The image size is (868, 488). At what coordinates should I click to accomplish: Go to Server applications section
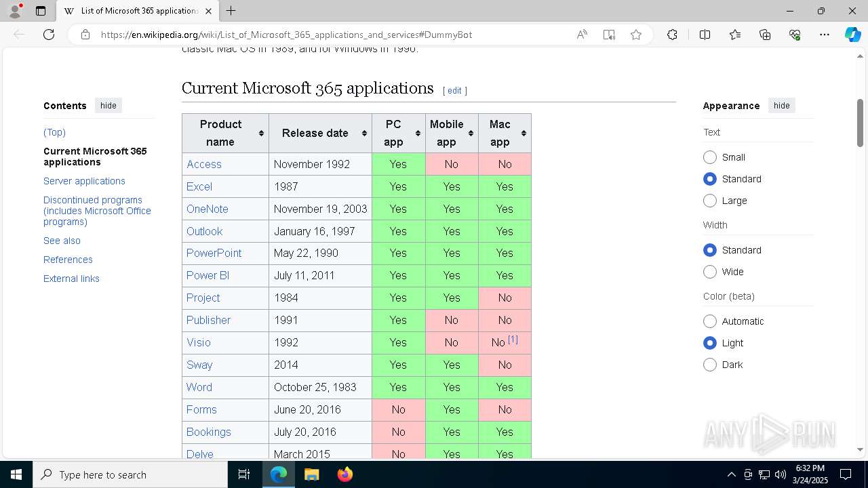click(x=84, y=181)
